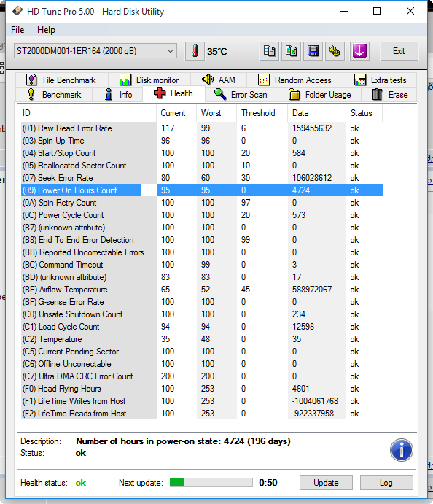Select the Current Pending Sector row

click(x=202, y=352)
